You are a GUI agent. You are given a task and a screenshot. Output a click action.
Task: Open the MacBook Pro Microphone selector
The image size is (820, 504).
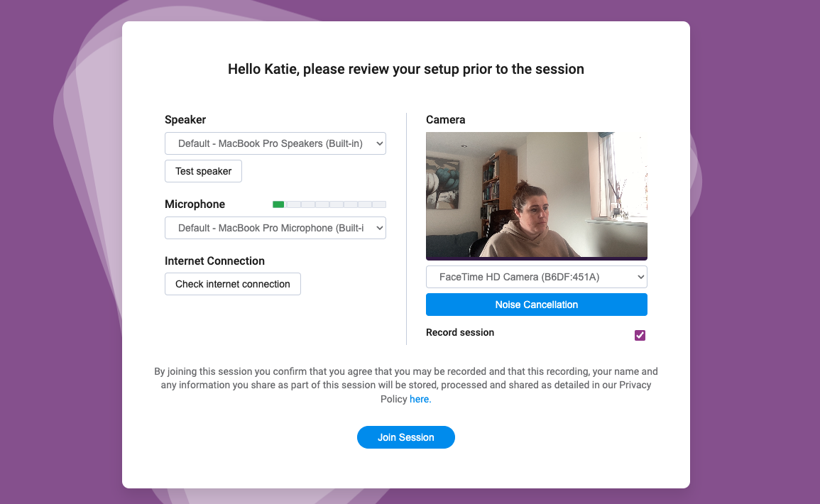click(275, 228)
